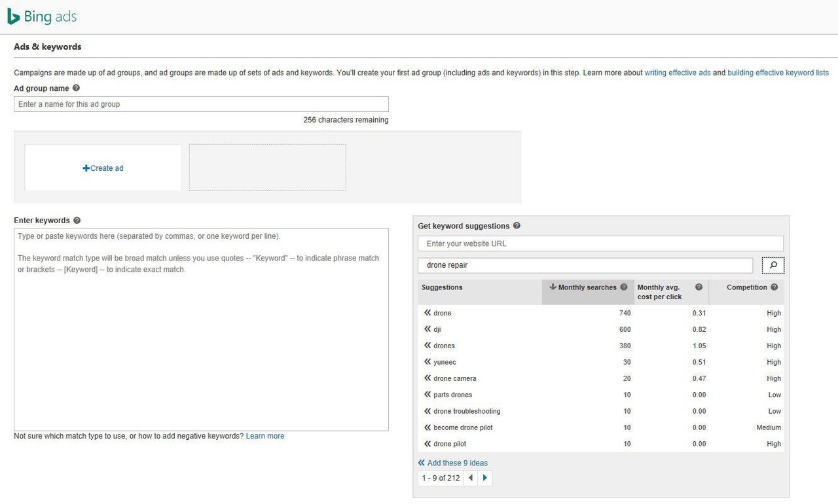
Task: Add the 'drones' keyword via its arrow icon
Action: pyautogui.click(x=428, y=346)
